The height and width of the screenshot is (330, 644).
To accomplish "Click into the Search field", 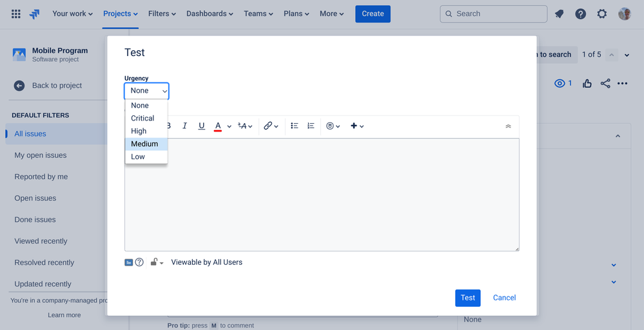I will [494, 14].
